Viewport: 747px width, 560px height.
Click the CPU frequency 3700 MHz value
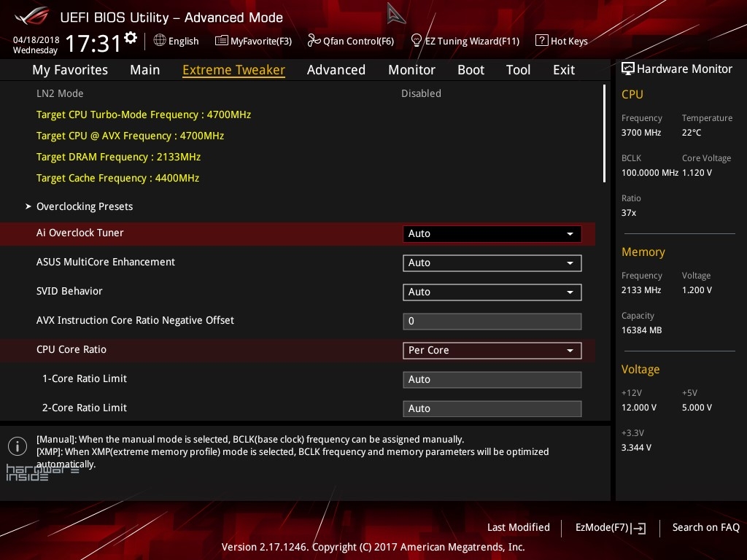pyautogui.click(x=641, y=133)
